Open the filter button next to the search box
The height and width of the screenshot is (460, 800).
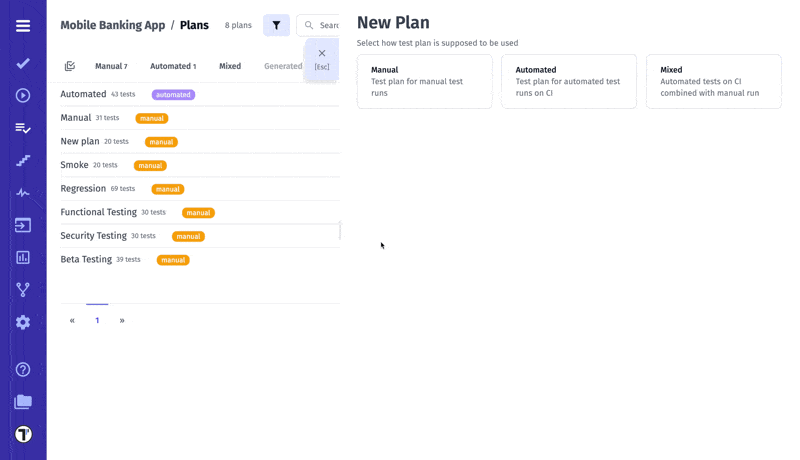pyautogui.click(x=276, y=25)
